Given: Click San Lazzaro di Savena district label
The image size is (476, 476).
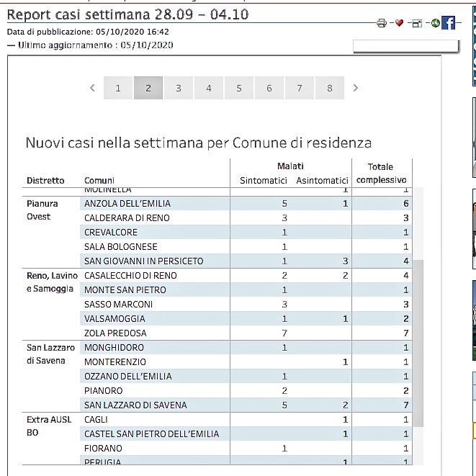Looking at the screenshot, I should pos(50,354).
